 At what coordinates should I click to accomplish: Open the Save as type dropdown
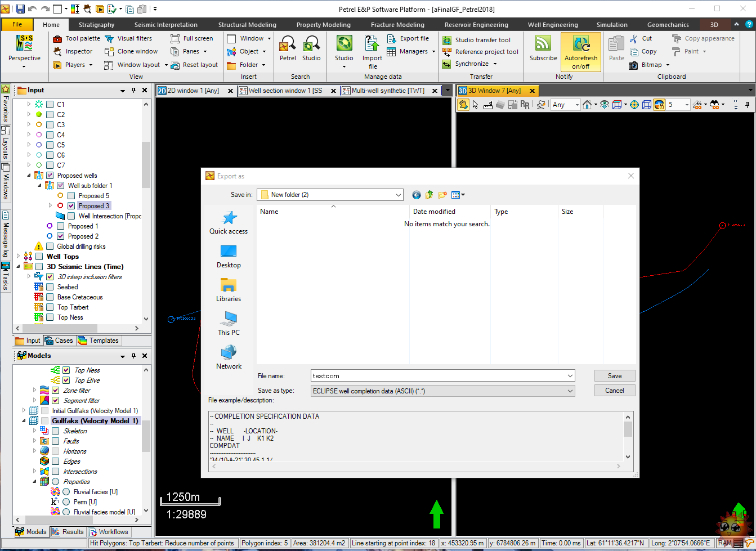(570, 391)
